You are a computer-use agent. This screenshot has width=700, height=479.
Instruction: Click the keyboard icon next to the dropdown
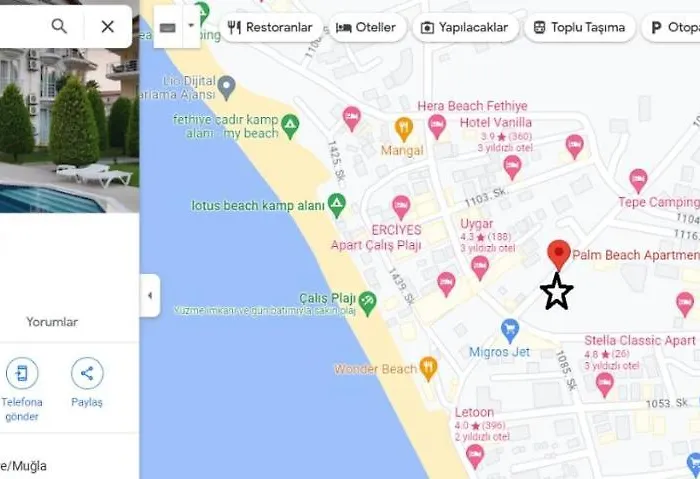pos(168,28)
